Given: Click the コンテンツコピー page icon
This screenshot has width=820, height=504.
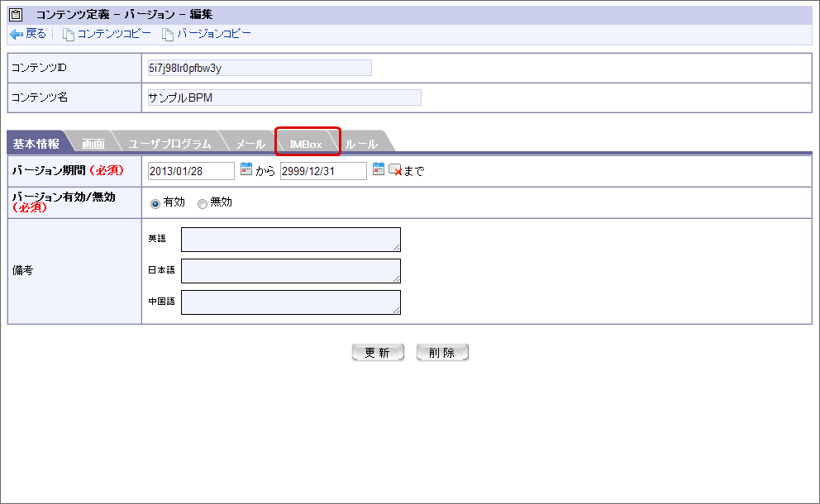Looking at the screenshot, I should pyautogui.click(x=68, y=35).
